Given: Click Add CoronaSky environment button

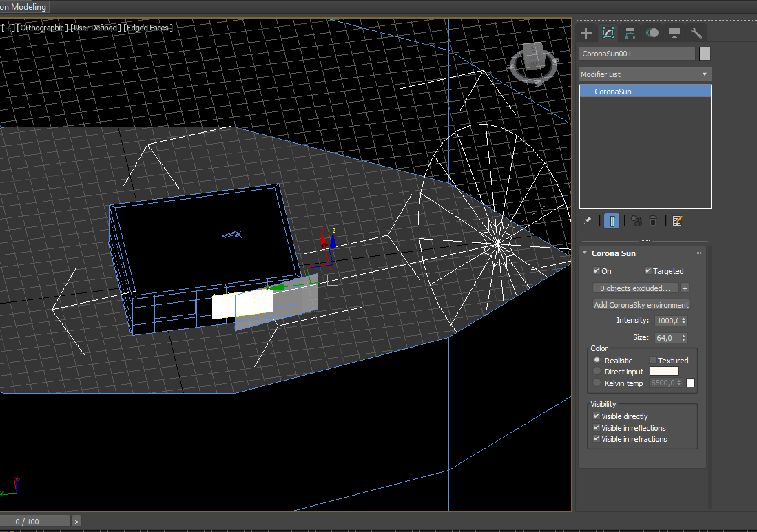Looking at the screenshot, I should [641, 305].
